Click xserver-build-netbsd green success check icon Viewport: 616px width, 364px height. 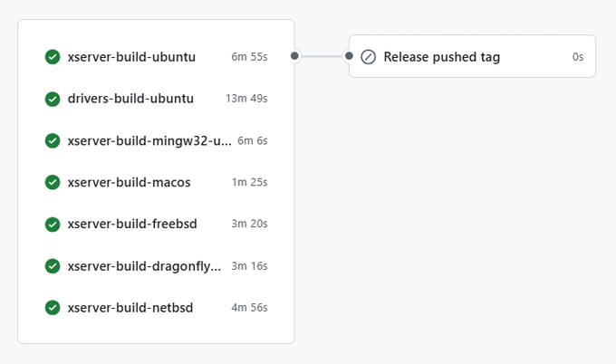[x=53, y=307]
